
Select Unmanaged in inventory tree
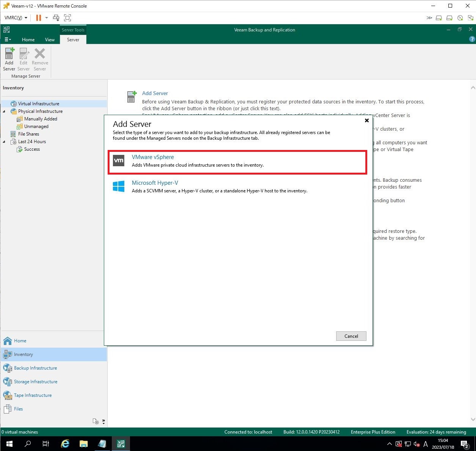click(x=36, y=126)
